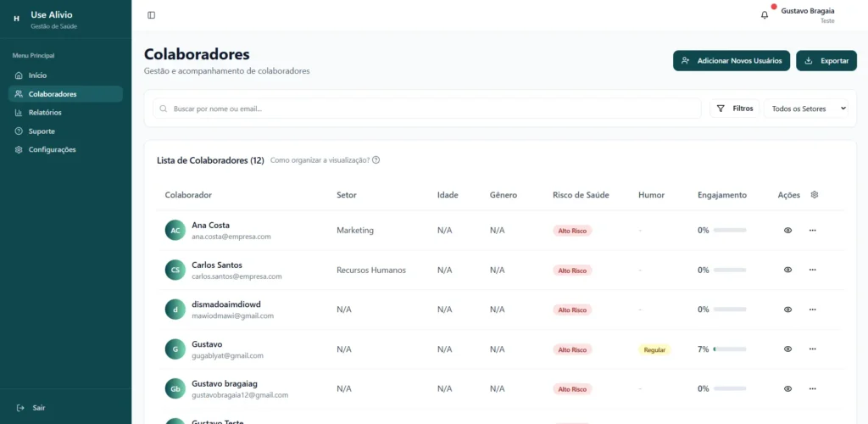Open more actions for Gustavo's 7% row
Screen dimensions: 868x424
(x=813, y=349)
